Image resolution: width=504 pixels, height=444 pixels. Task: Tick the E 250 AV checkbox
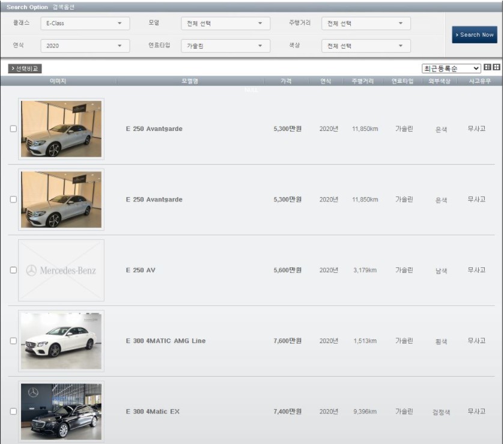[x=13, y=270]
